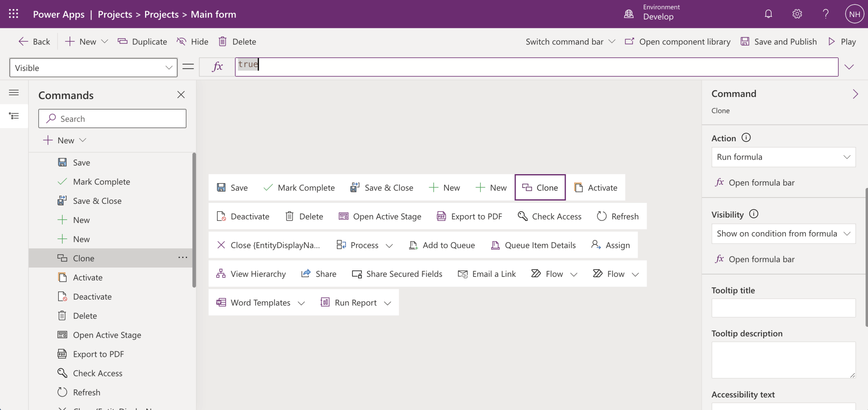Open the settings gear icon

[797, 14]
